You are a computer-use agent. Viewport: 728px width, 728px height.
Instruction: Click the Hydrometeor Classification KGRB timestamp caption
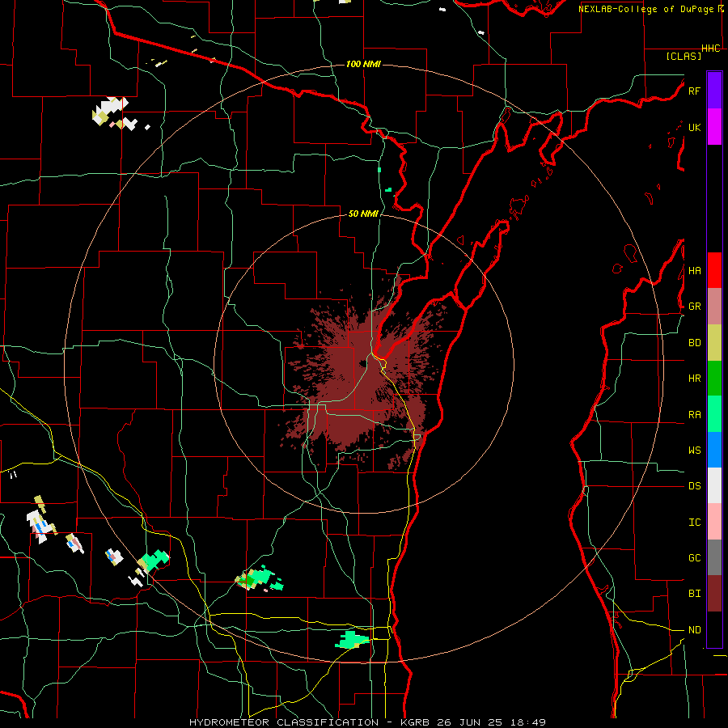(367, 722)
